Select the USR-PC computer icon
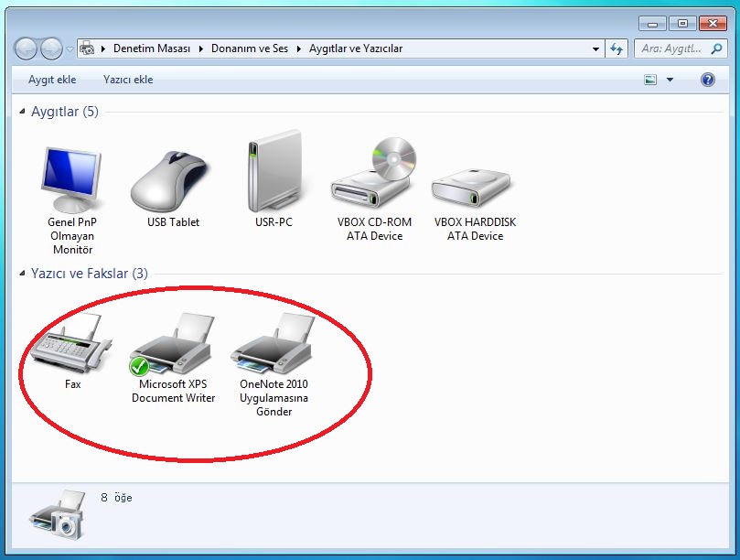The image size is (740, 560). 273,171
